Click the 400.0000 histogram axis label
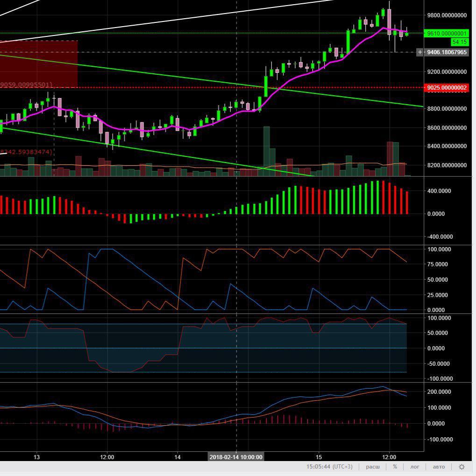The height and width of the screenshot is (476, 476). pos(439,191)
